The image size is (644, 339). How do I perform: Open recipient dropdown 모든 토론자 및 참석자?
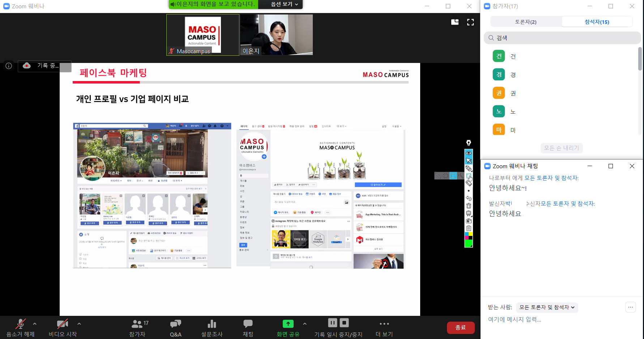(547, 307)
